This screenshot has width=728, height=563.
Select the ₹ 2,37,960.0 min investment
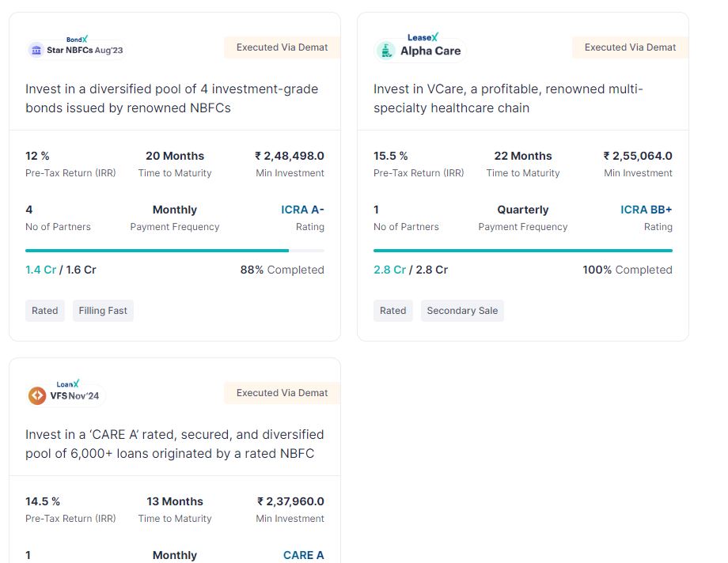tap(290, 501)
